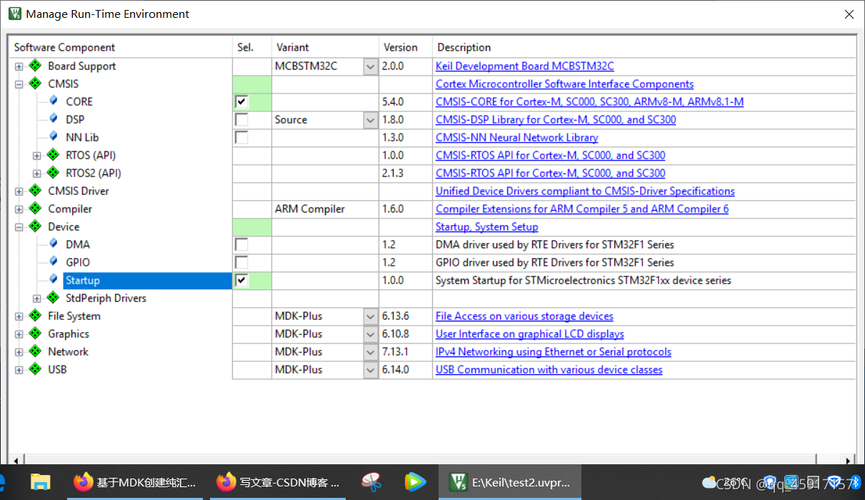The height and width of the screenshot is (500, 865).
Task: Click the Board Support green diamond icon
Action: point(35,66)
